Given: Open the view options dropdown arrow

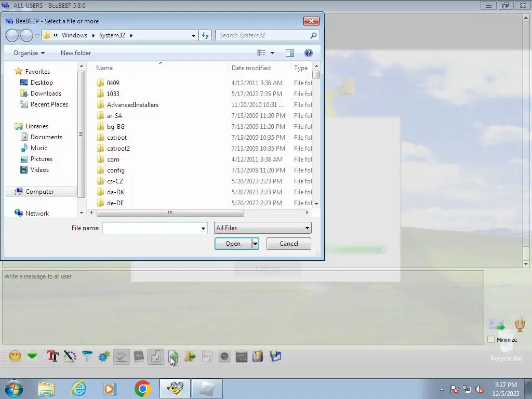Looking at the screenshot, I should coord(272,53).
